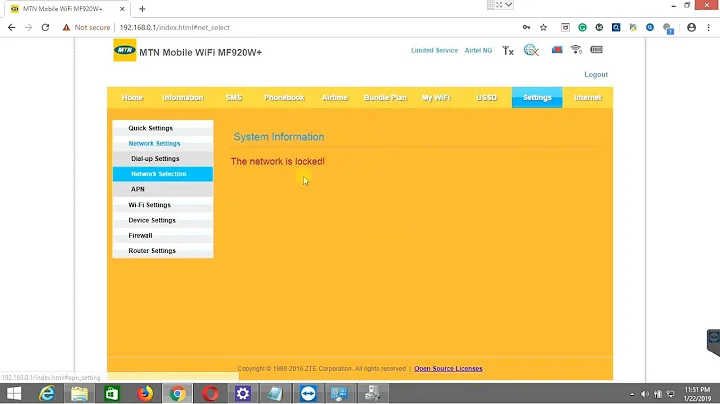Click the globe connection status icon
This screenshot has width=720, height=404.
pos(531,50)
